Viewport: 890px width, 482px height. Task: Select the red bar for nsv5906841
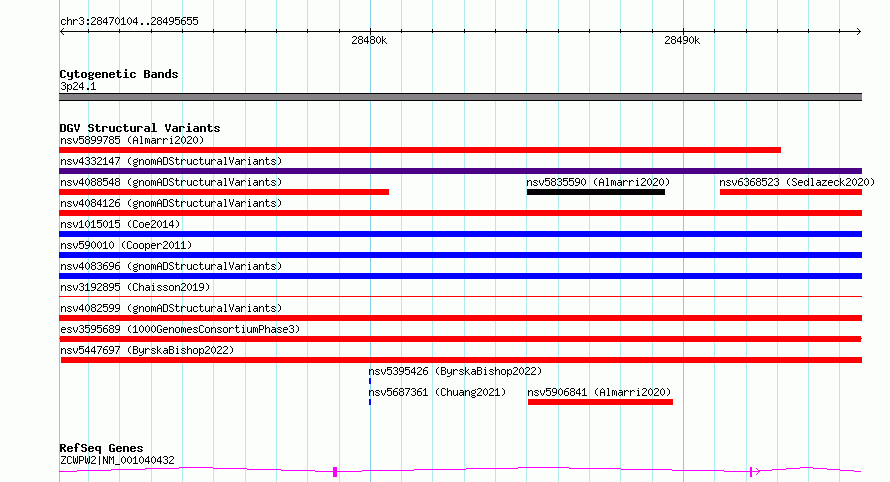pos(600,402)
